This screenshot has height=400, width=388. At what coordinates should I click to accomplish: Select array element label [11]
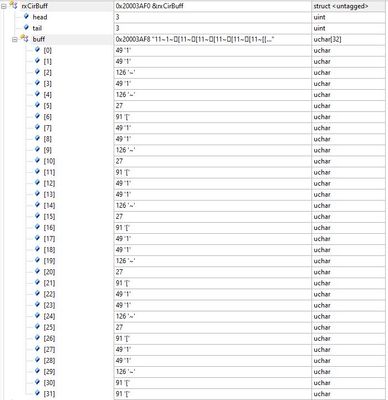49,172
